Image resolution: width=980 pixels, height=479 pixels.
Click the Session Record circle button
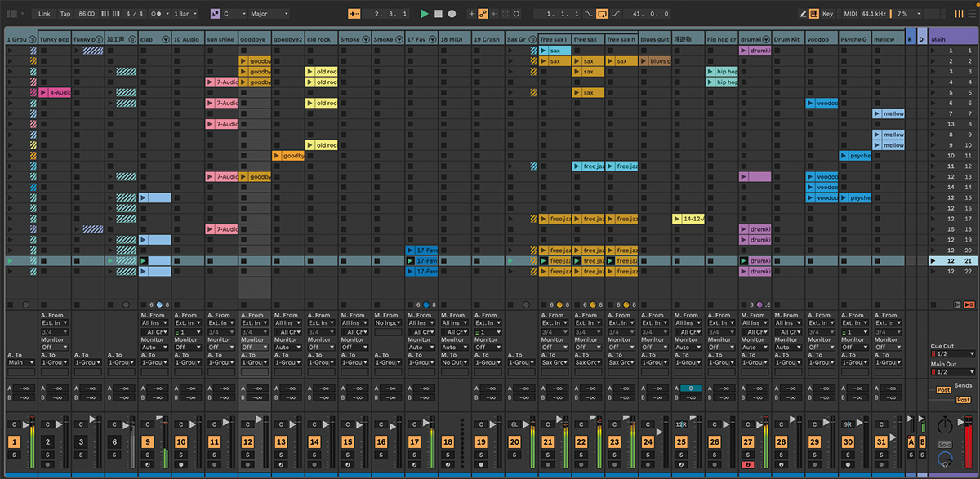click(x=517, y=14)
